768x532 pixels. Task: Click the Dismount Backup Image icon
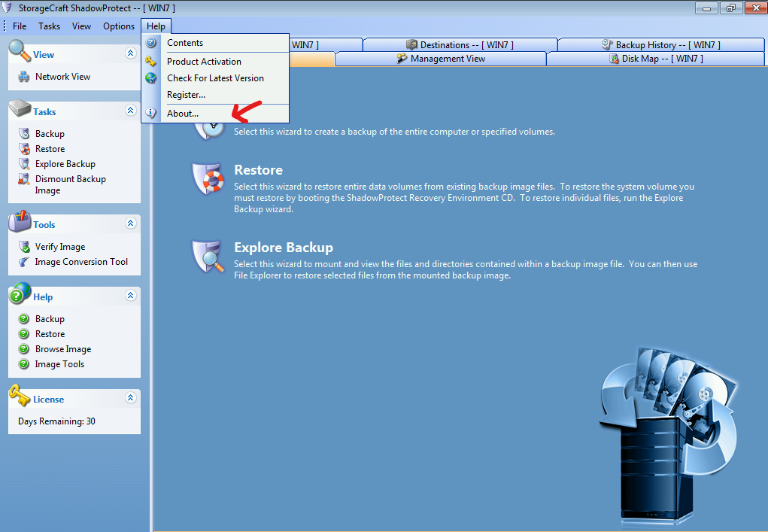coord(24,179)
